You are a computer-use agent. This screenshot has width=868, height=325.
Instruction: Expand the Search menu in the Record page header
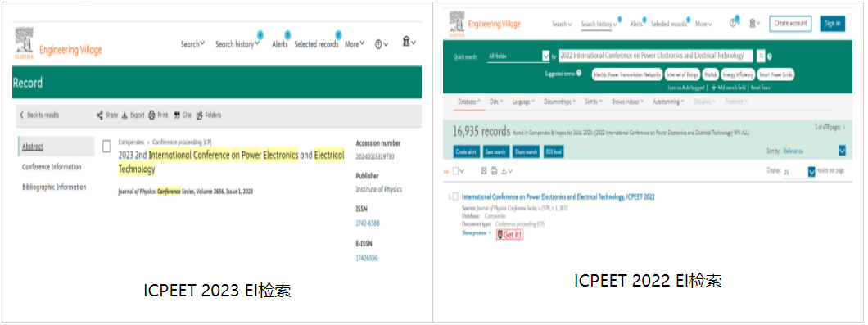192,44
